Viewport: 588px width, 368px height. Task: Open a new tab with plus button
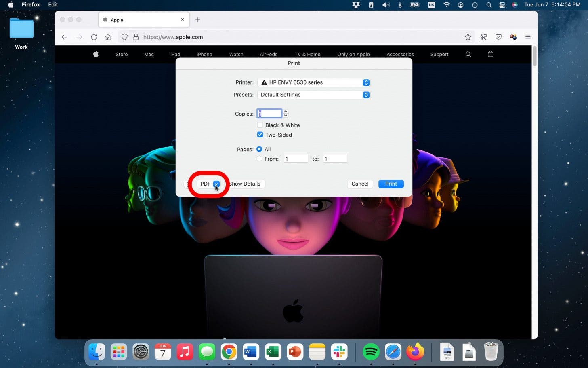pos(198,20)
